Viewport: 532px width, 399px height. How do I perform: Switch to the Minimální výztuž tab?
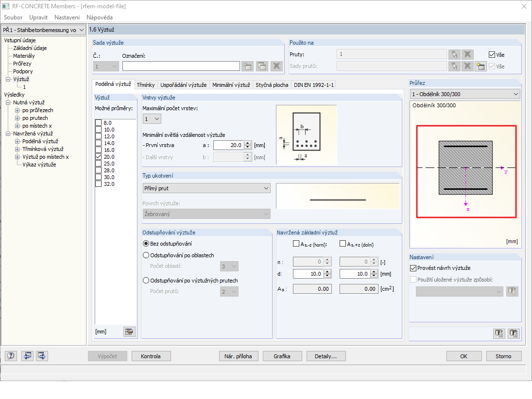231,85
